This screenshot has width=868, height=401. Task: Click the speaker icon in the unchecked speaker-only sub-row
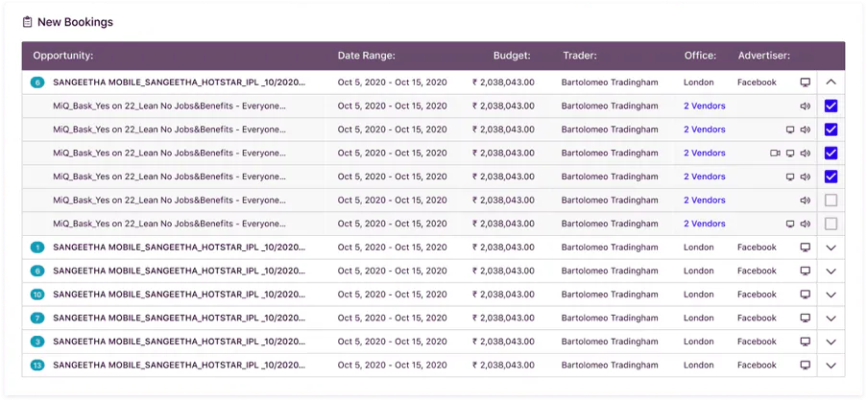pos(806,200)
